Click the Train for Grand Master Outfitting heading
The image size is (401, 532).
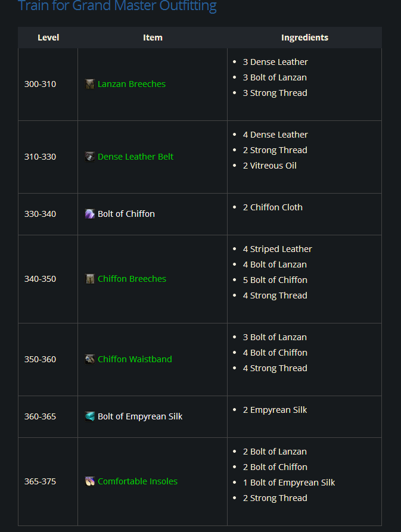[117, 7]
